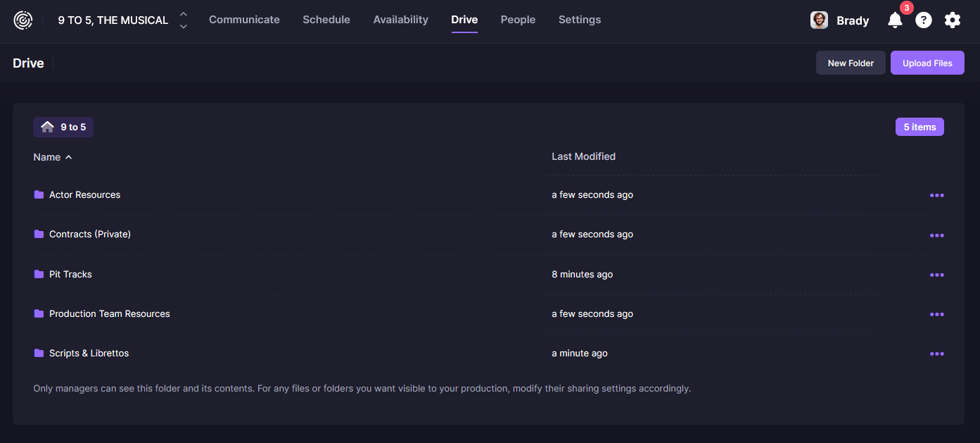Click the New Folder button
This screenshot has width=980, height=443.
pyautogui.click(x=851, y=63)
